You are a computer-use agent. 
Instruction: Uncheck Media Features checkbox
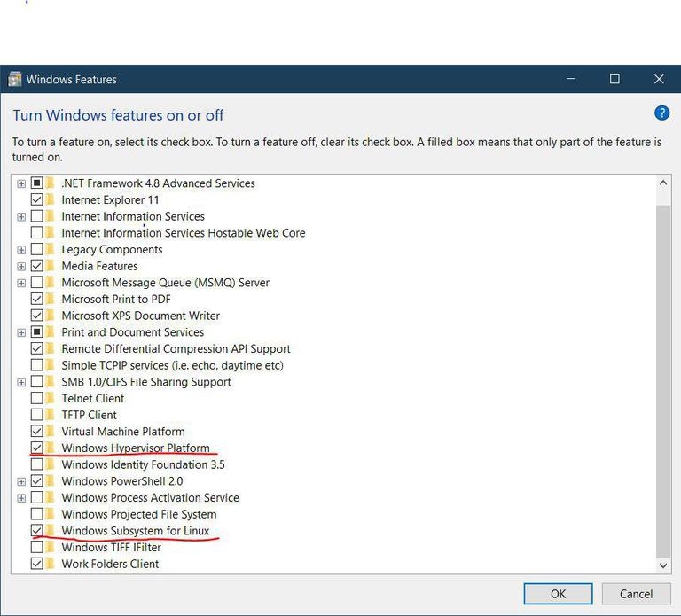click(37, 266)
